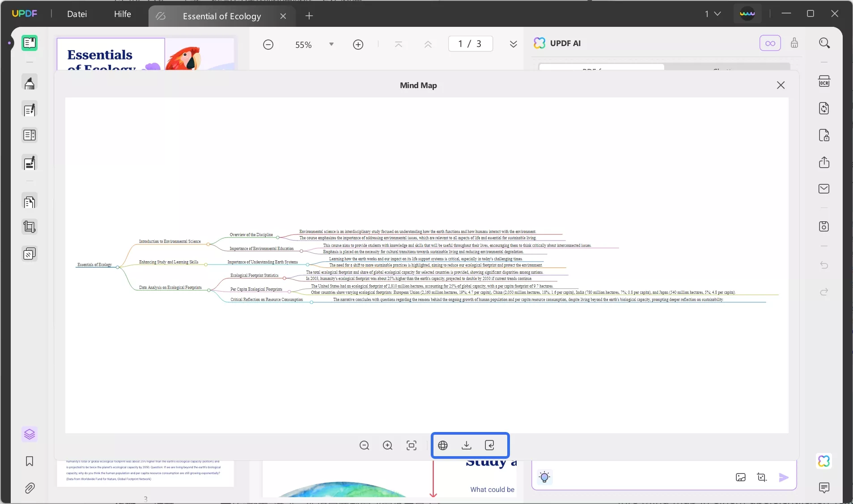The height and width of the screenshot is (504, 853).
Task: Collapse the Importance of Environmental Education node
Action: coord(301,251)
